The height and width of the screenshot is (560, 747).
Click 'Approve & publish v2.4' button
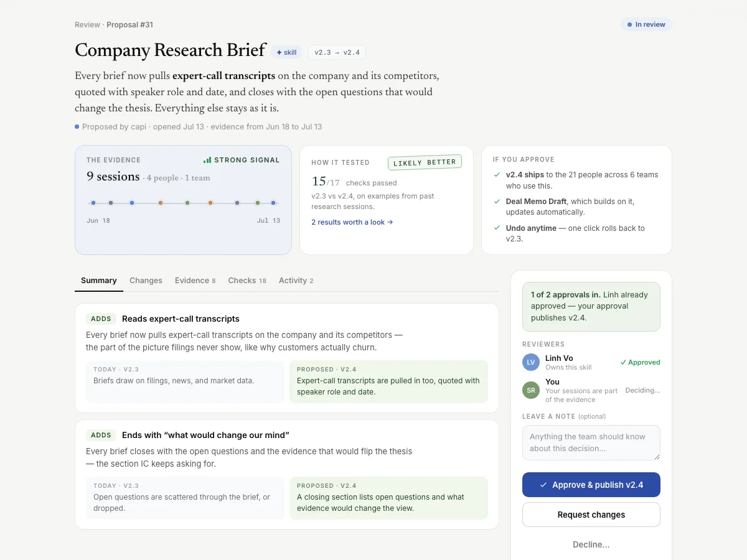click(x=591, y=485)
